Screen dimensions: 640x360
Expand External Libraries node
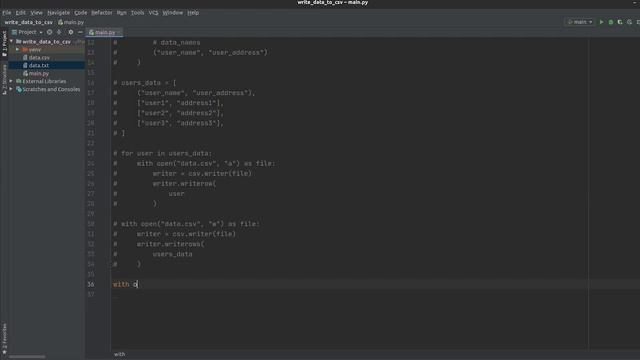point(11,81)
